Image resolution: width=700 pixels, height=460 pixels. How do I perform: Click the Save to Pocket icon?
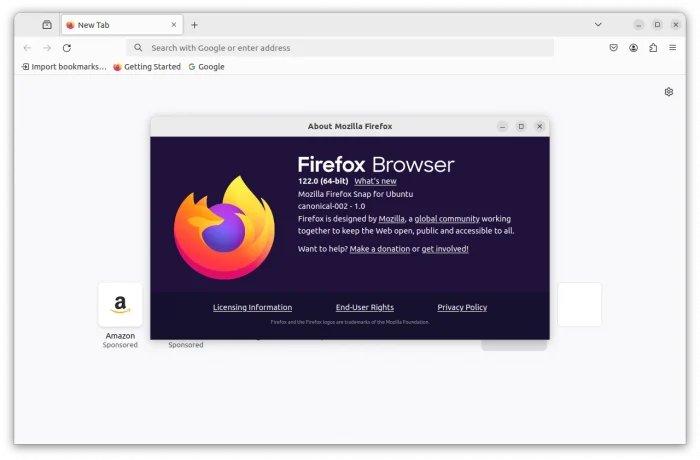coord(614,48)
